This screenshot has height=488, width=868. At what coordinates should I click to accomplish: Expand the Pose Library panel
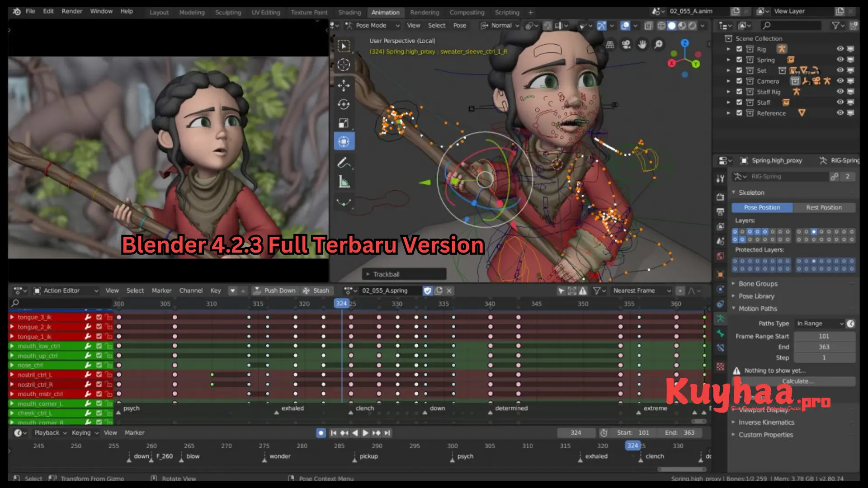pyautogui.click(x=756, y=296)
